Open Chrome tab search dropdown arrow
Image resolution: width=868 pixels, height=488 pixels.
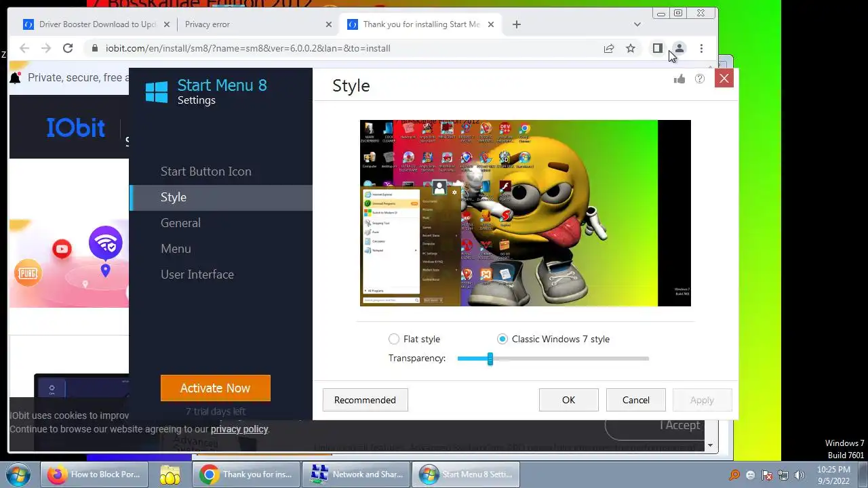point(637,24)
